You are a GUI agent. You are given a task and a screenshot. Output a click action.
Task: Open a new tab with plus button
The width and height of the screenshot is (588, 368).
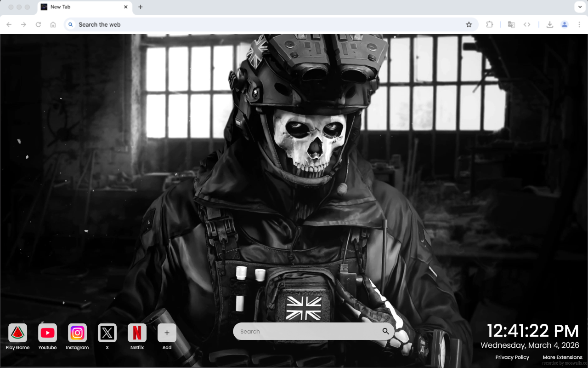click(141, 7)
